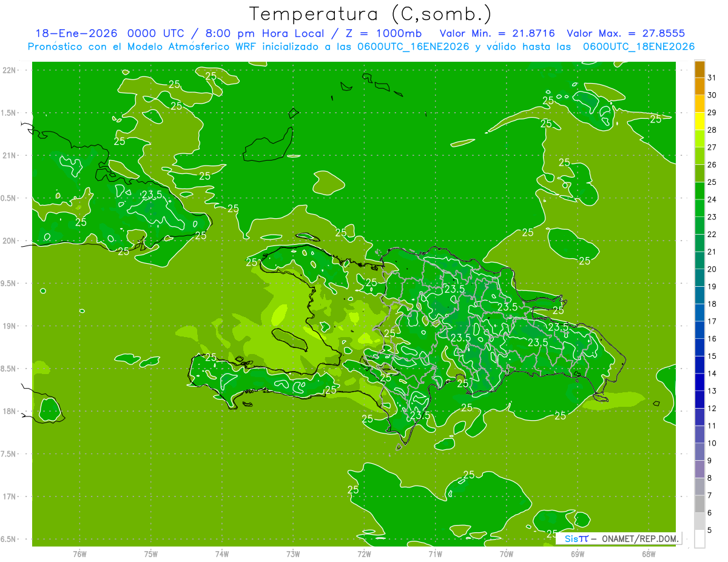Click the 'Valor Max. = 27.8555' readout
Screen dimensions: 728x562
click(625, 33)
